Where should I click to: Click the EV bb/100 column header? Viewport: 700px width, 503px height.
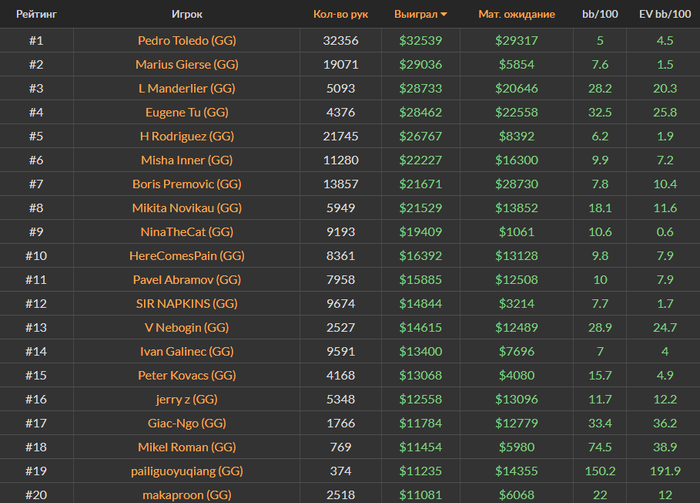point(665,14)
